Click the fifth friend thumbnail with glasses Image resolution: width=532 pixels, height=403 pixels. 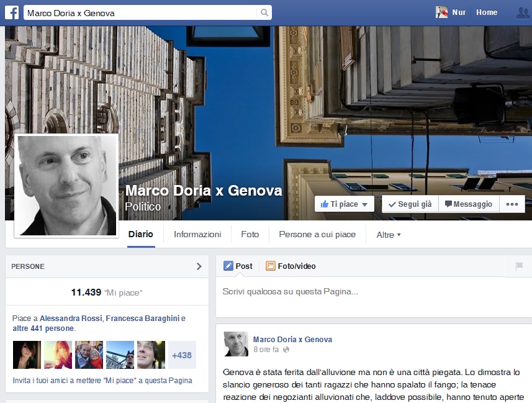[151, 355]
